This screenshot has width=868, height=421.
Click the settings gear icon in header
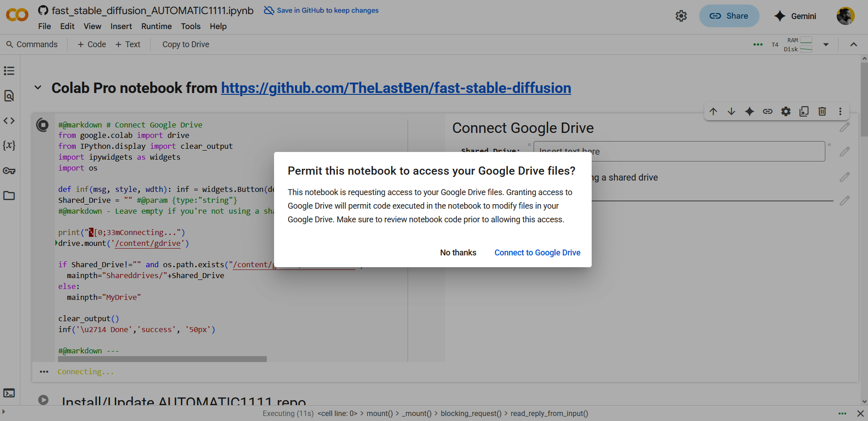pyautogui.click(x=681, y=16)
